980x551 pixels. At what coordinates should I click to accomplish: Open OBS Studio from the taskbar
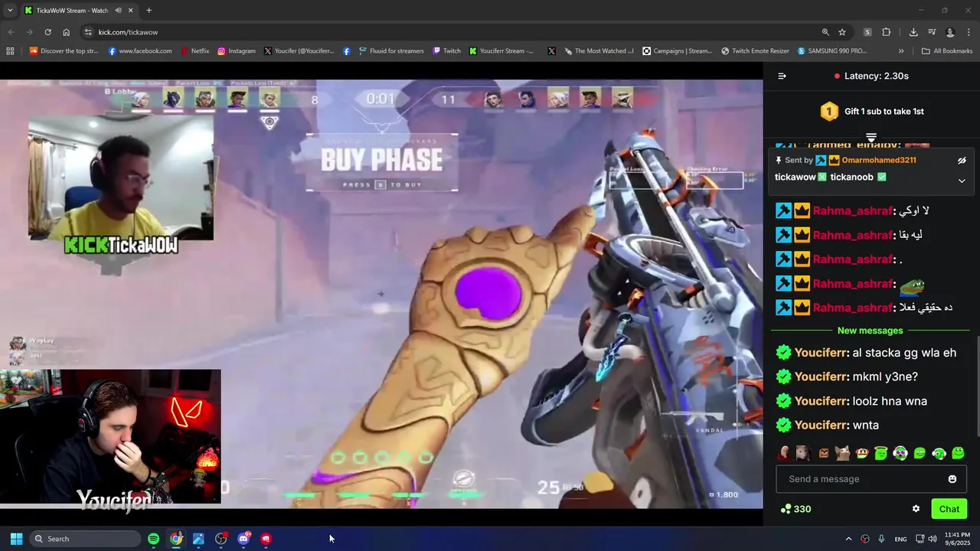point(221,539)
